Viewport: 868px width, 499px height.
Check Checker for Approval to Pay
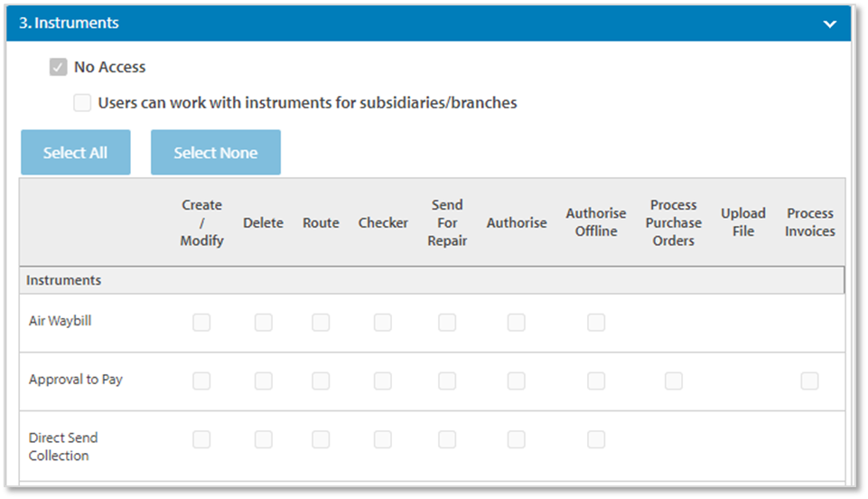(383, 381)
